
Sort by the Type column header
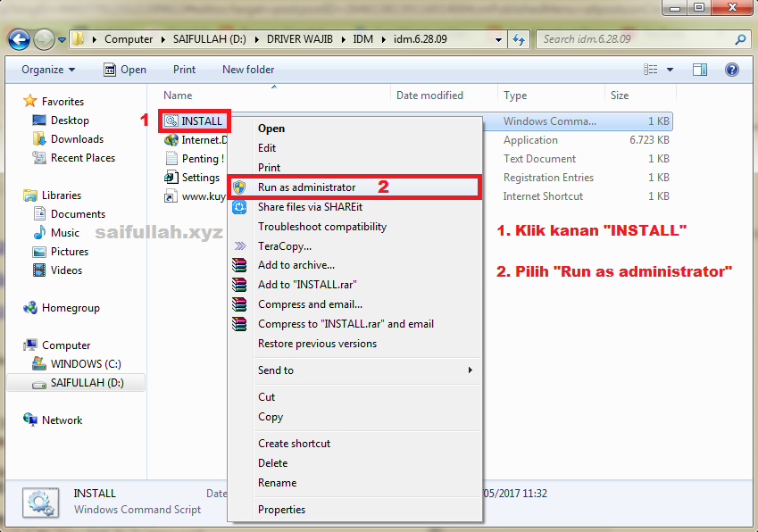point(515,96)
